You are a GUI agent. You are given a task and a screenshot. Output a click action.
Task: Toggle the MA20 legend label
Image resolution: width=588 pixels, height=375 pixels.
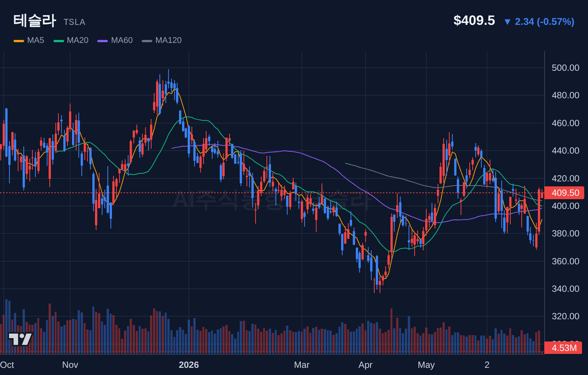(78, 40)
